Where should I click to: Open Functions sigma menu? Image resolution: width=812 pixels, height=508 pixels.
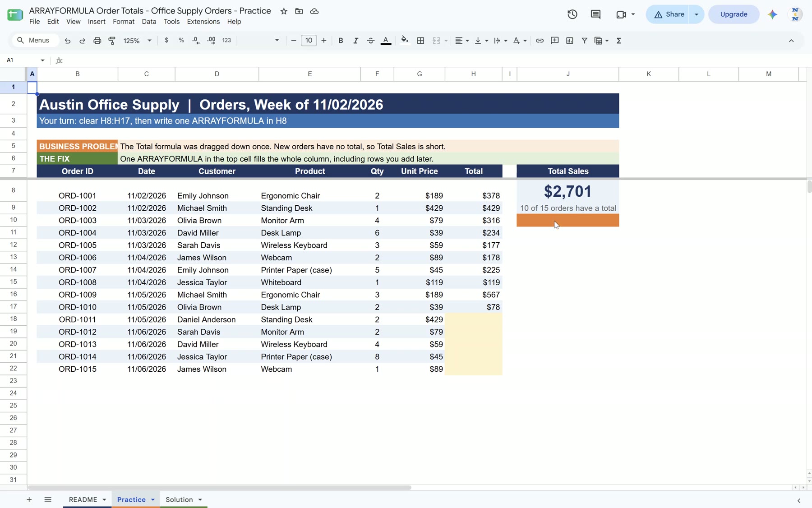[x=619, y=41]
